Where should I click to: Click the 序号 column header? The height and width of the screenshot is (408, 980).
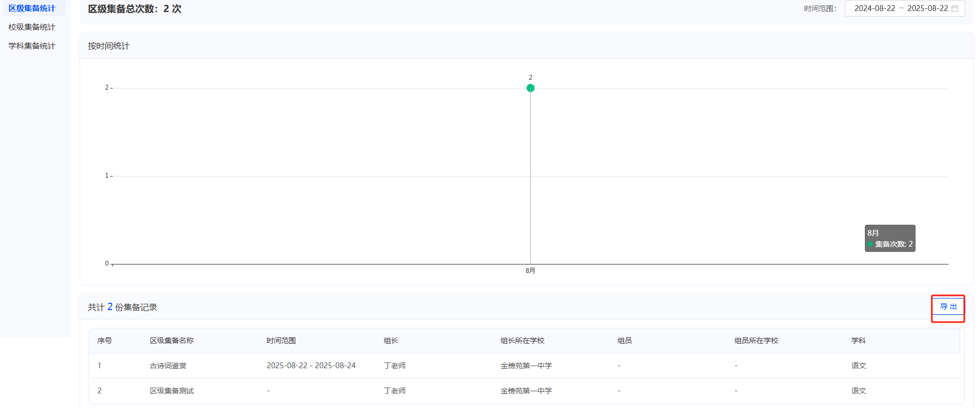coord(105,340)
